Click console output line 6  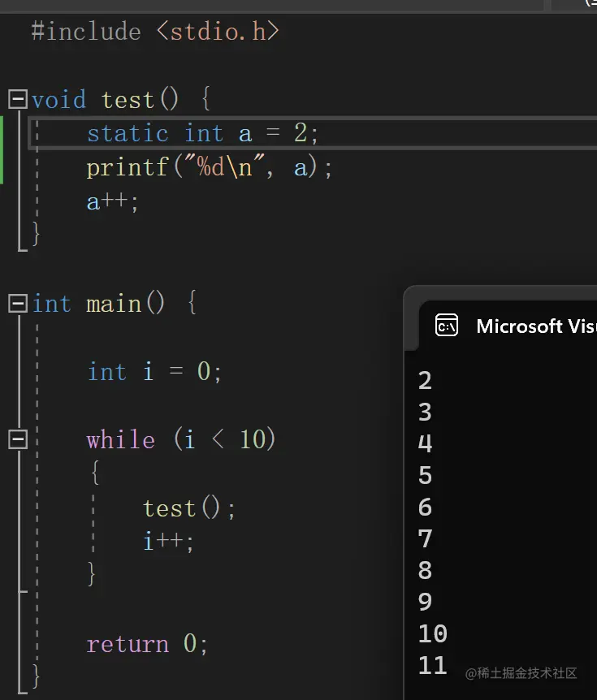coord(425,508)
